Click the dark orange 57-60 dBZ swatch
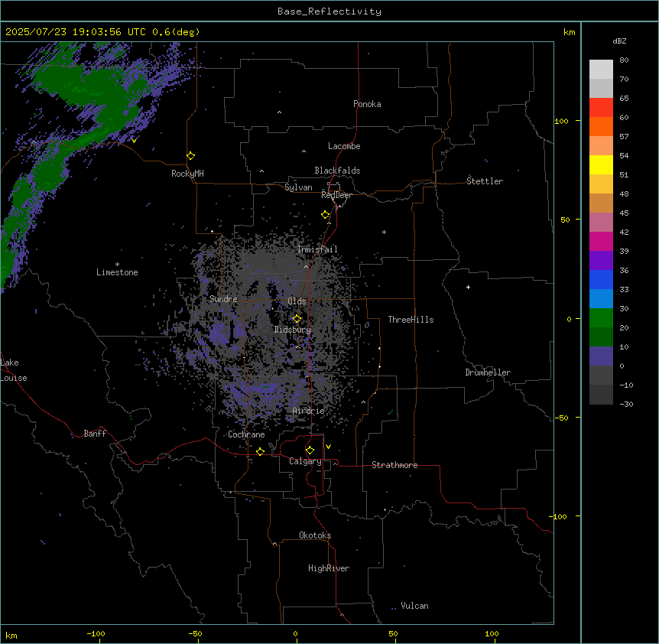 (x=601, y=126)
